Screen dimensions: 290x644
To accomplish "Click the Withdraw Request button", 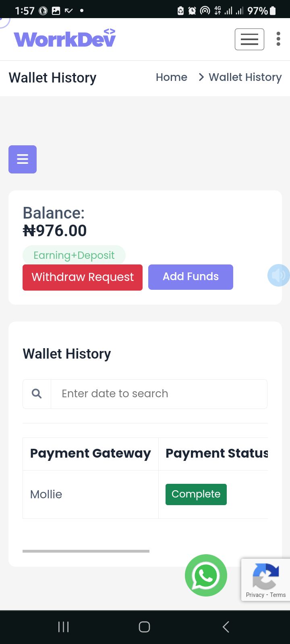I will click(83, 277).
